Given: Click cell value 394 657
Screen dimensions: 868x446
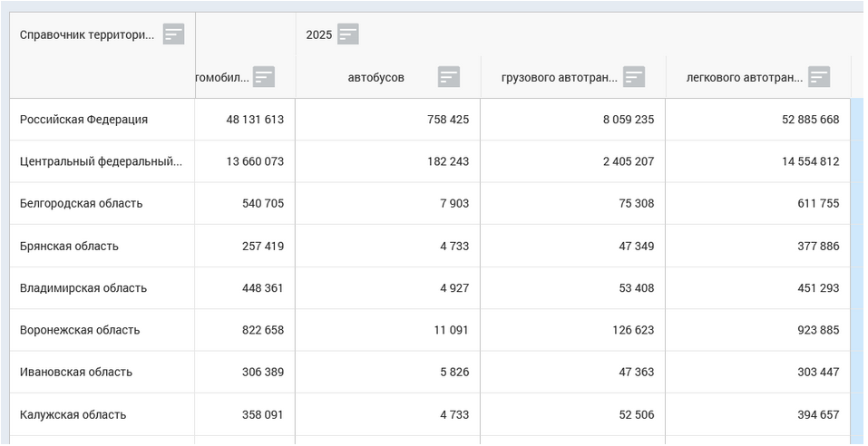Looking at the screenshot, I should pos(819,415).
